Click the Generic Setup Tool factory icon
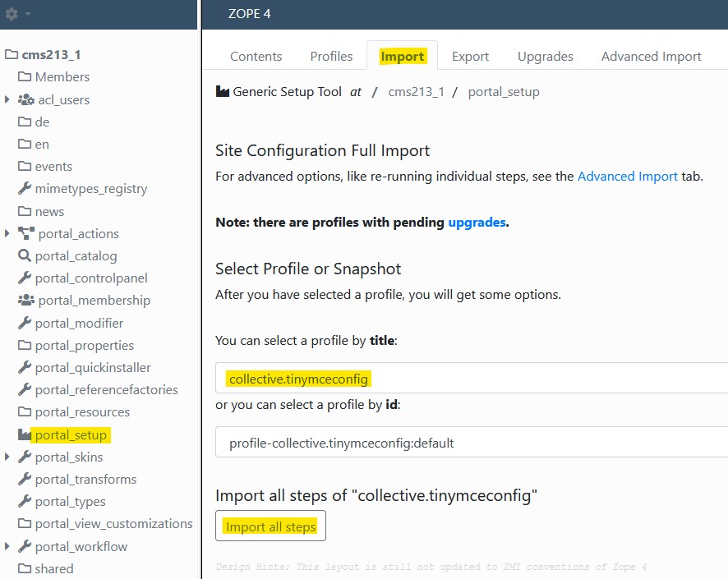 click(223, 92)
